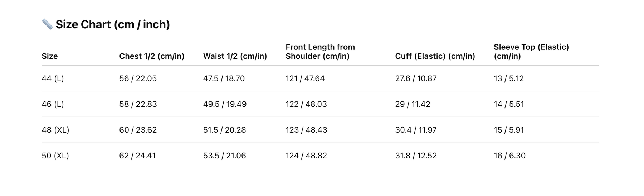Click the Waist 1/2 (cm/in) column header
The image size is (644, 196).
tap(235, 56)
